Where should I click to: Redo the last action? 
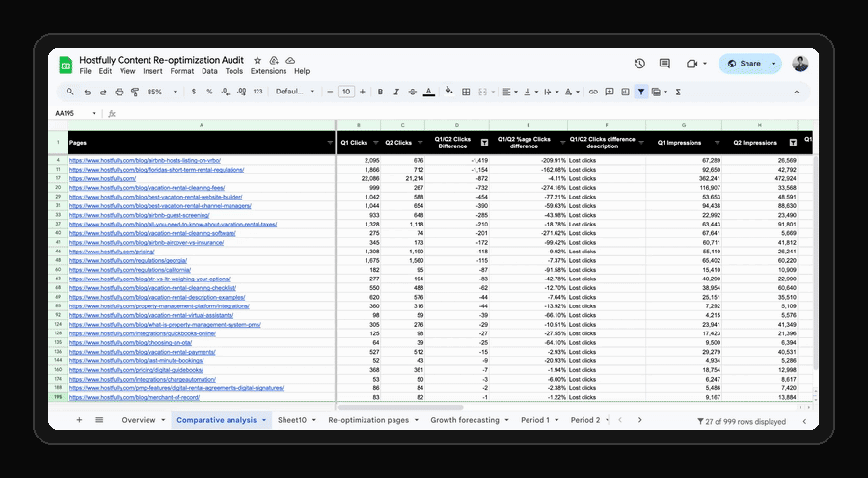coord(103,92)
